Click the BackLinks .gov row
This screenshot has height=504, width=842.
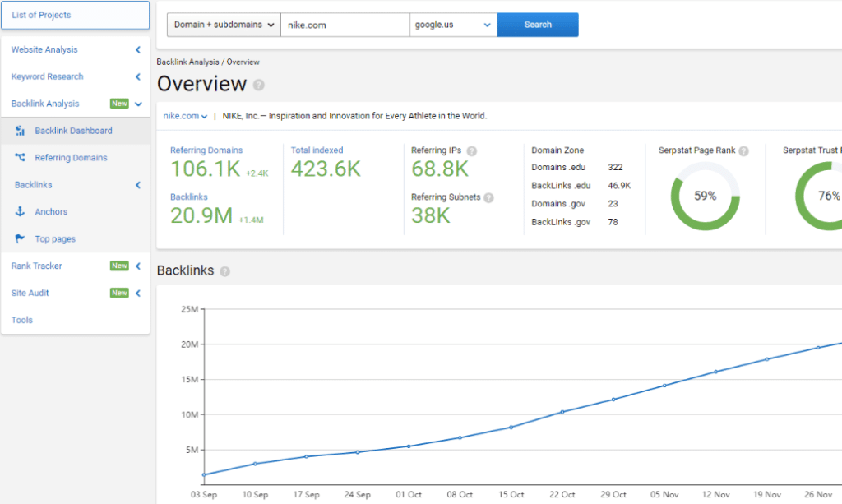click(575, 222)
